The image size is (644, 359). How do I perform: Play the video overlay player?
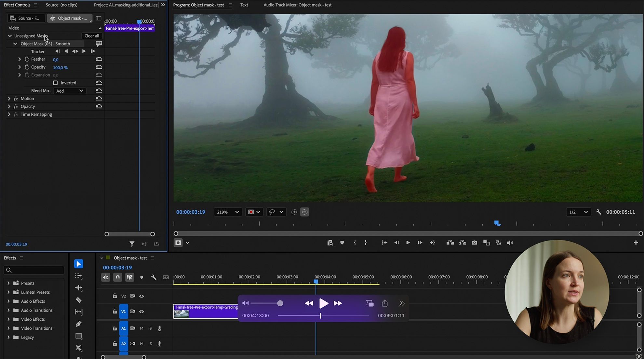[323, 303]
